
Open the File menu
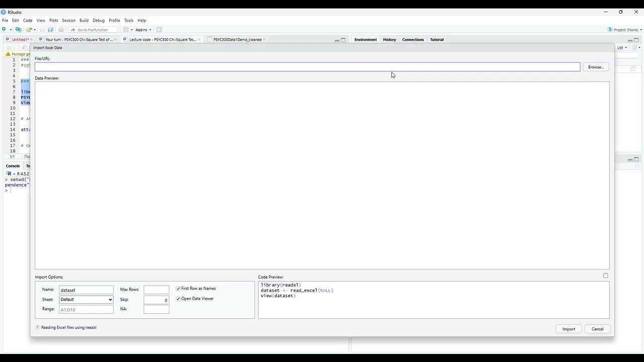[5, 21]
